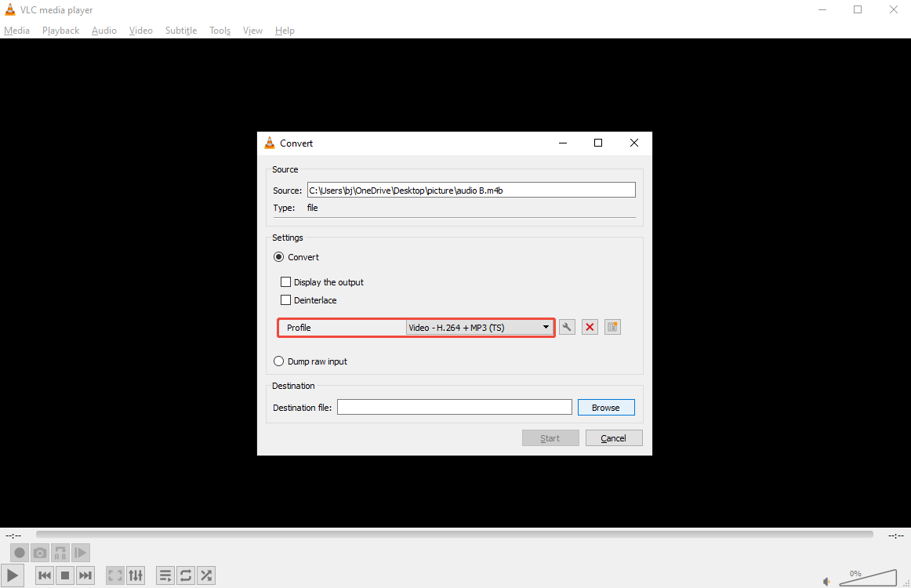Click the Start button
This screenshot has height=588, width=911.
550,438
